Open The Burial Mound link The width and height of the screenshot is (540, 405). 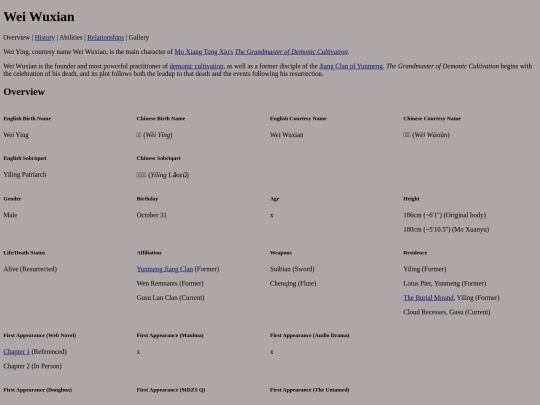428,298
